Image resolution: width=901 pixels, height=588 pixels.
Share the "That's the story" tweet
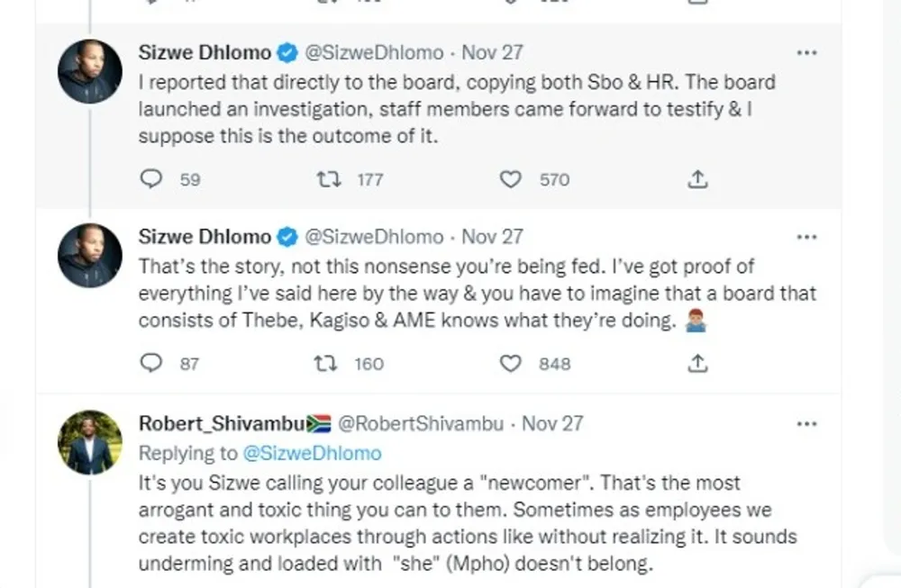(x=696, y=363)
